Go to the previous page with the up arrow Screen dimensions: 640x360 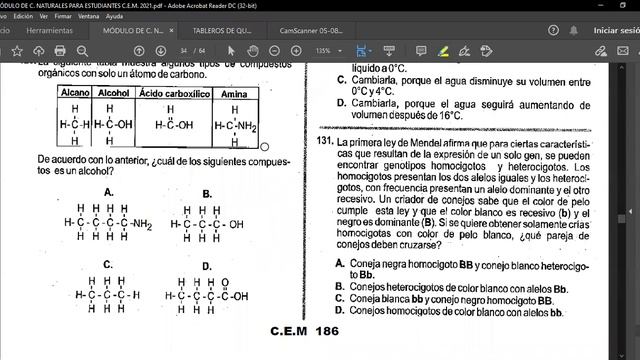coord(139,51)
